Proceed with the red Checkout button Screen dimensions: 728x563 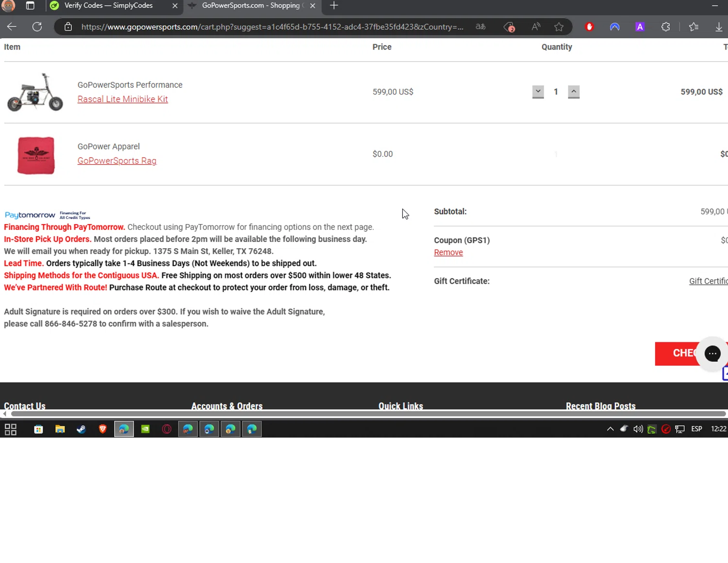[676, 354]
